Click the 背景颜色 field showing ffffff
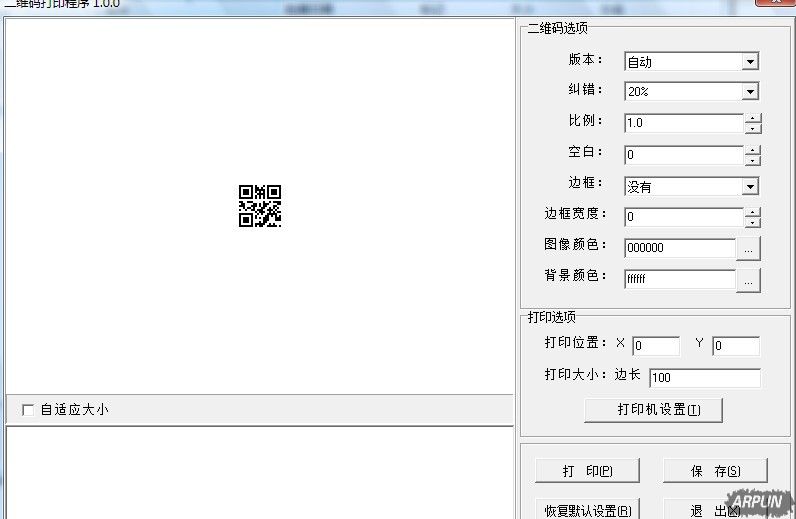Image resolution: width=796 pixels, height=519 pixels. coord(680,279)
